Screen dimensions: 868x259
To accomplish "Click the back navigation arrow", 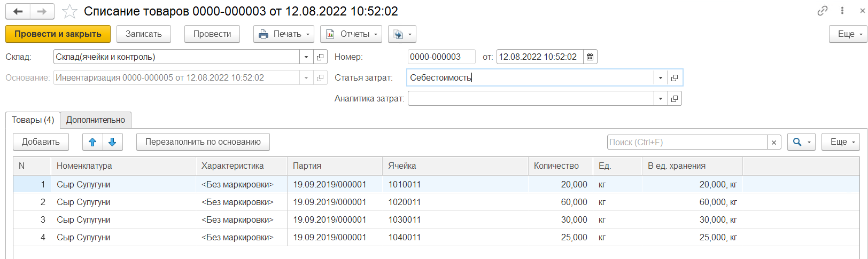I will tap(18, 11).
